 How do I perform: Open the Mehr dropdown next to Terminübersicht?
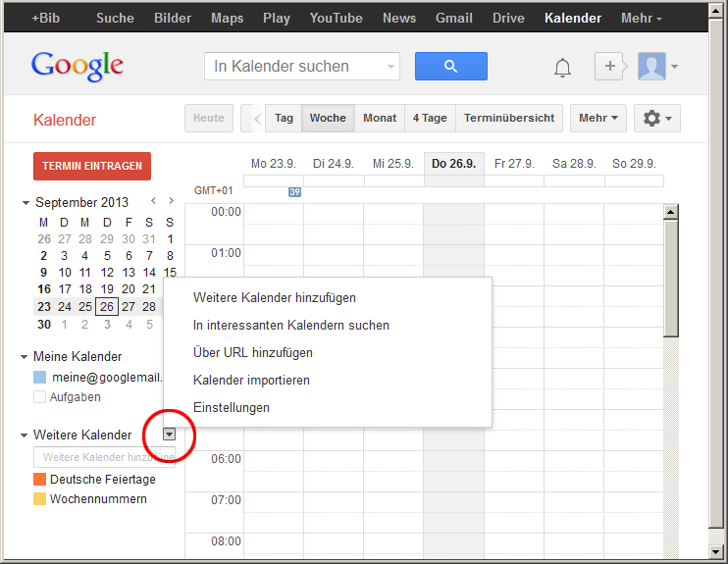598,118
